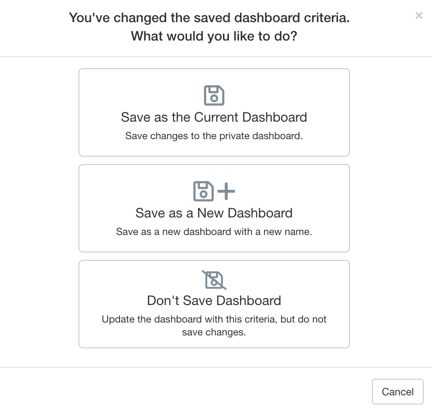Click the 'What would you like to do?' text

coord(214,36)
